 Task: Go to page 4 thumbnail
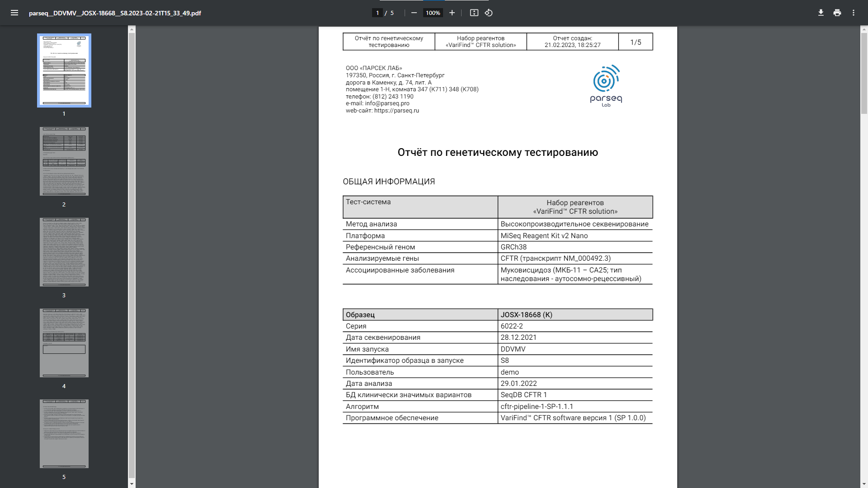coord(64,343)
